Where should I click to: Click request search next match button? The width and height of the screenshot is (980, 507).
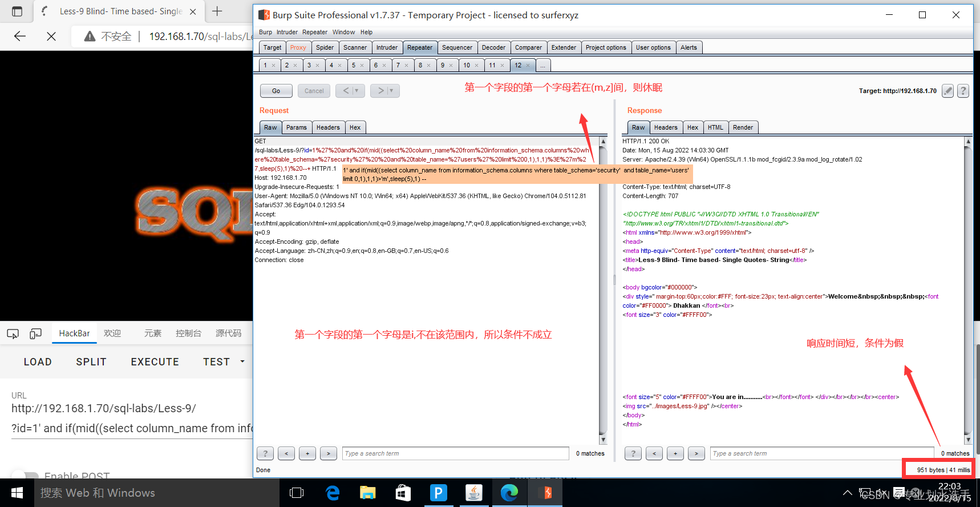(x=329, y=453)
